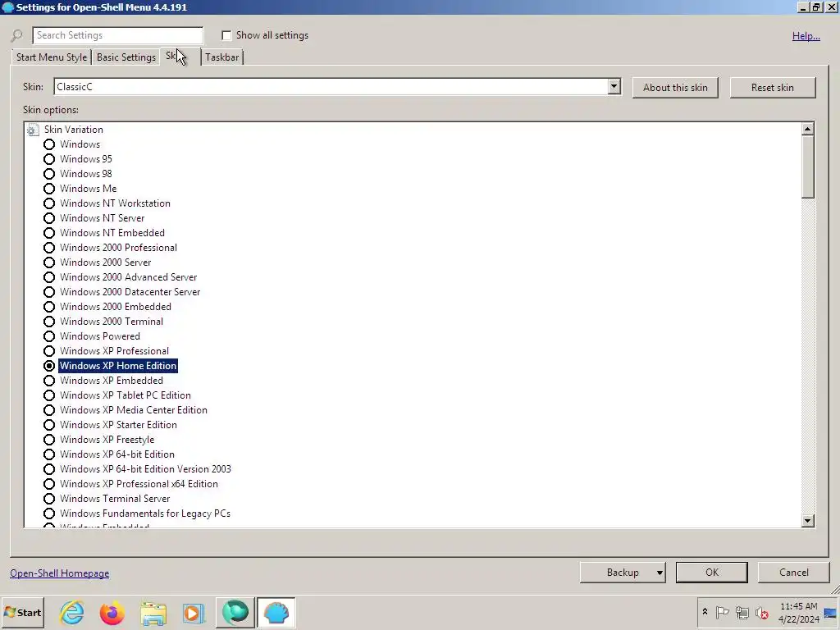Click the muted volume tray icon

click(761, 612)
